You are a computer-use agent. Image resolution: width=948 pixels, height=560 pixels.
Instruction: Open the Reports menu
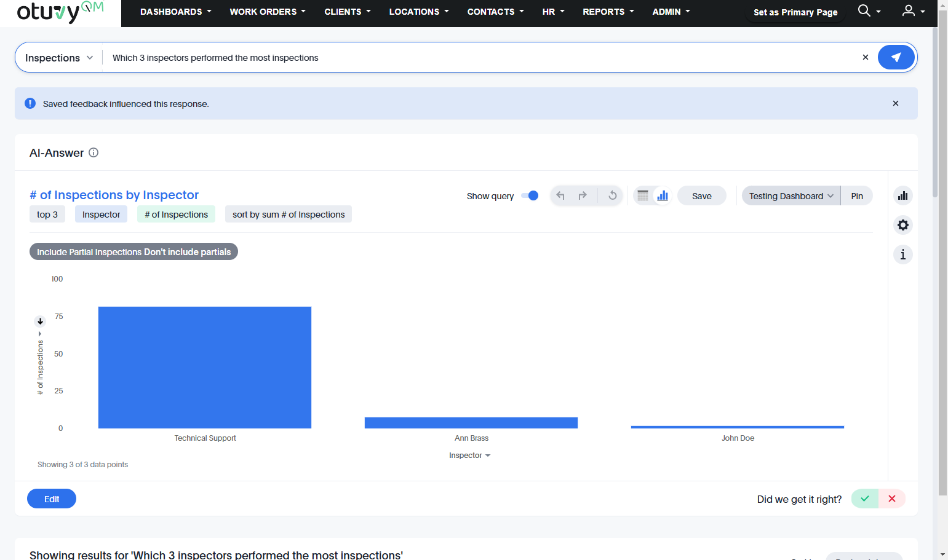point(608,12)
